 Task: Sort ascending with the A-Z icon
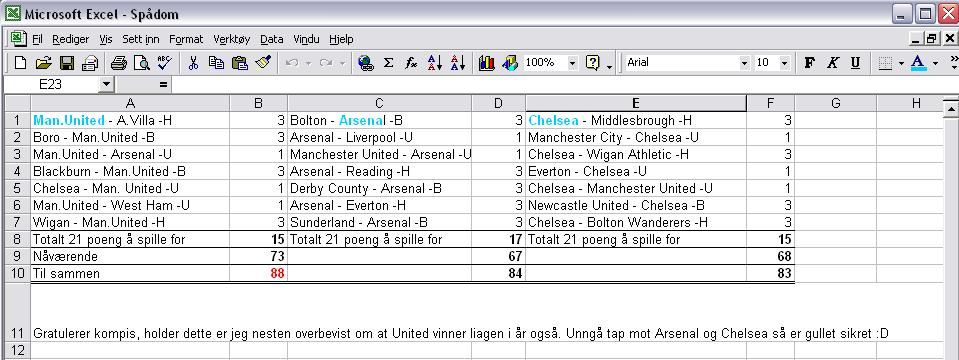tap(434, 62)
